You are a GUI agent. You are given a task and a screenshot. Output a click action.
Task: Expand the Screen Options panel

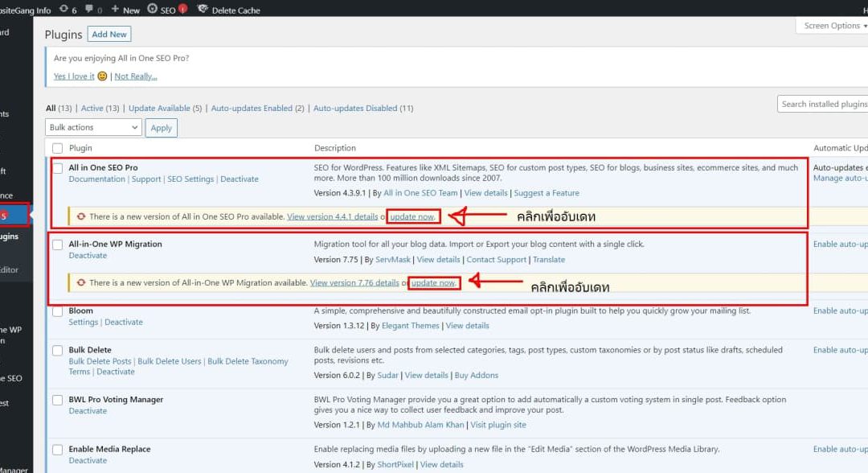[833, 26]
